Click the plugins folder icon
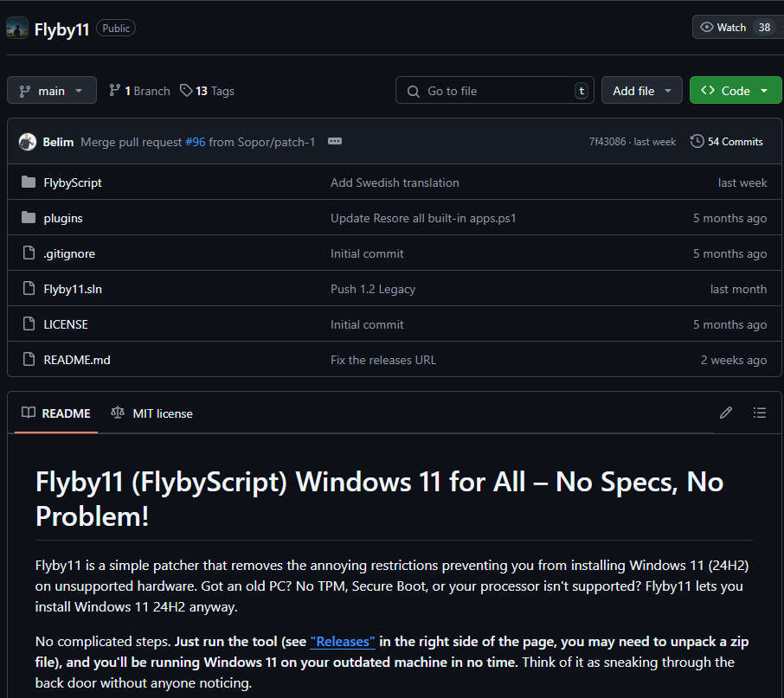 pos(29,218)
